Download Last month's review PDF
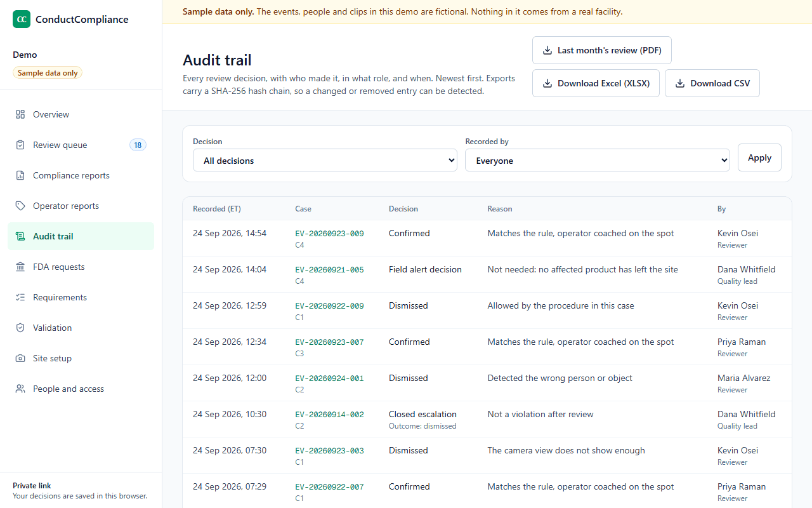812x508 pixels. click(601, 50)
